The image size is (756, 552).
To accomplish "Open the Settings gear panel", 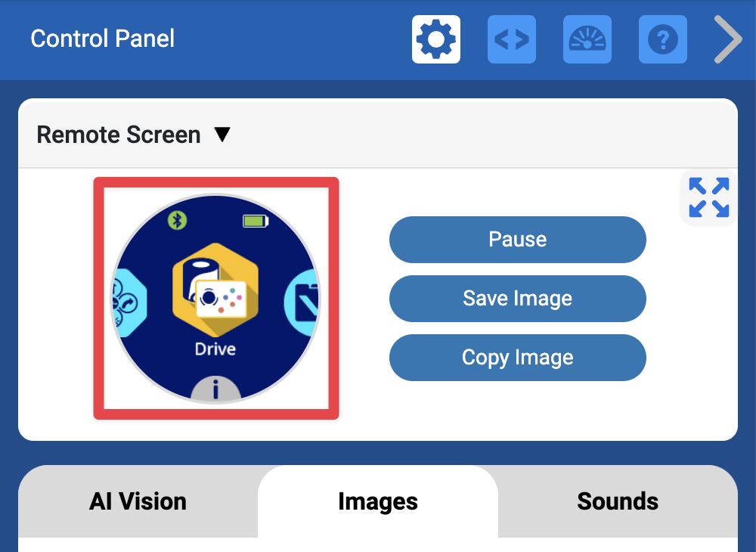I will click(435, 39).
